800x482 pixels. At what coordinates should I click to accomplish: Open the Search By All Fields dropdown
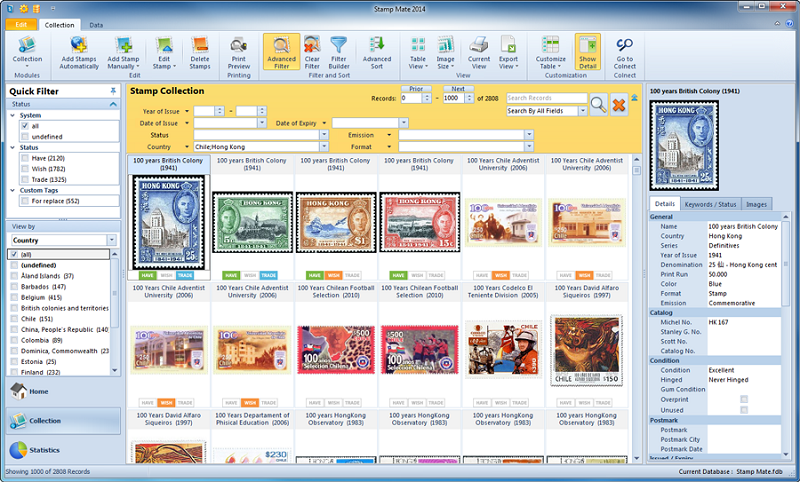(x=583, y=111)
